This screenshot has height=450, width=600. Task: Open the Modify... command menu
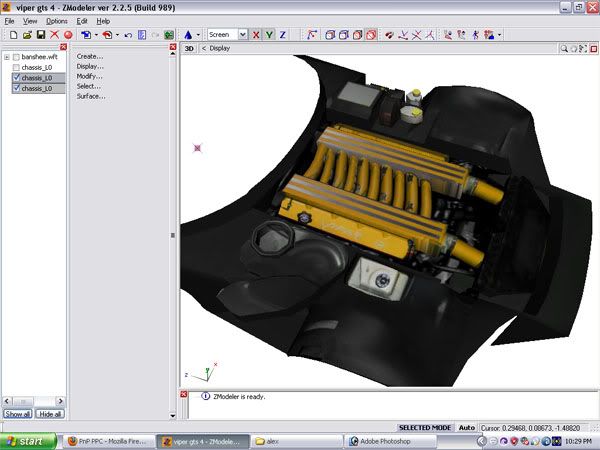point(90,76)
